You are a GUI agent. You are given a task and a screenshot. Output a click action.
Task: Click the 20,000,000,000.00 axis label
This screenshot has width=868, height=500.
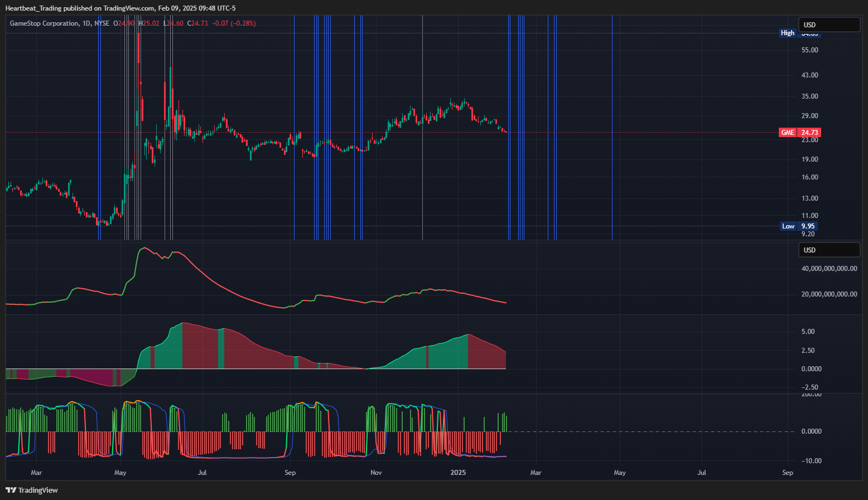829,294
